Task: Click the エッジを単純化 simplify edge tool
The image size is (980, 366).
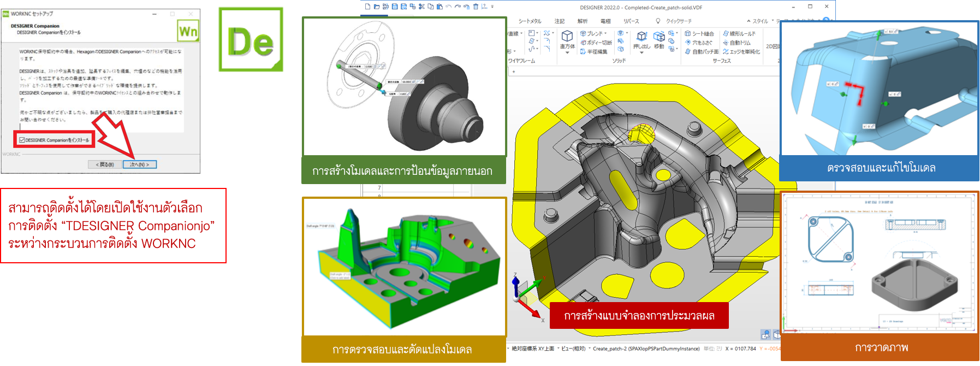Action: (x=741, y=51)
